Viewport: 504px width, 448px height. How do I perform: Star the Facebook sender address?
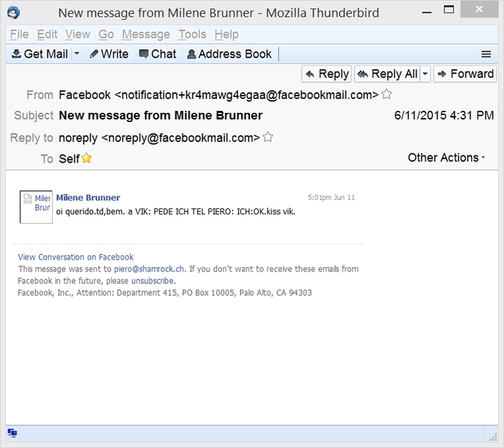(387, 94)
